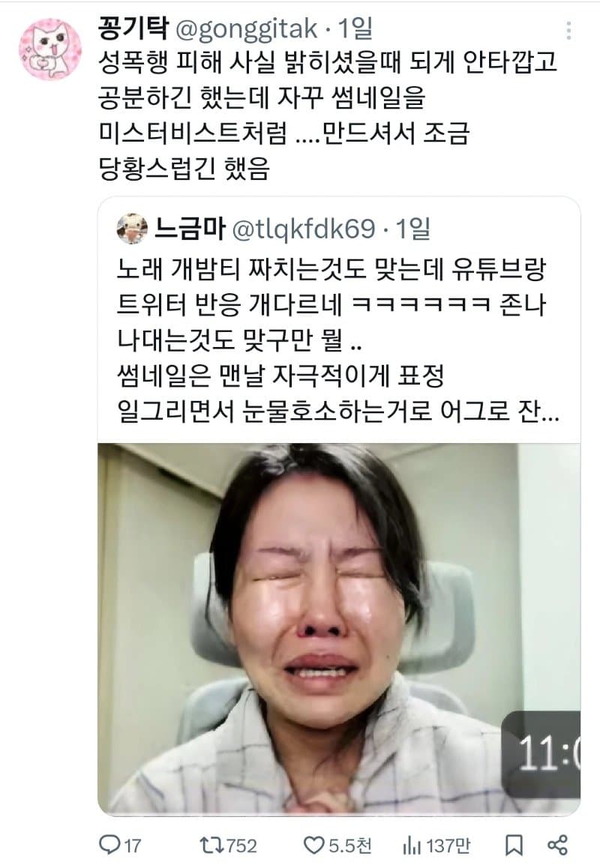Open 꽁기탁's cat profile avatar

coord(50,49)
